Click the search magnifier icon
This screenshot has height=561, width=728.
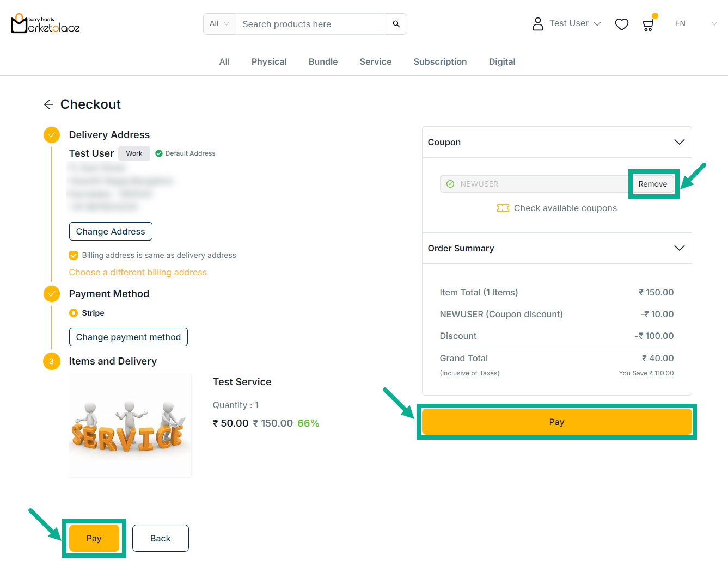pos(396,24)
